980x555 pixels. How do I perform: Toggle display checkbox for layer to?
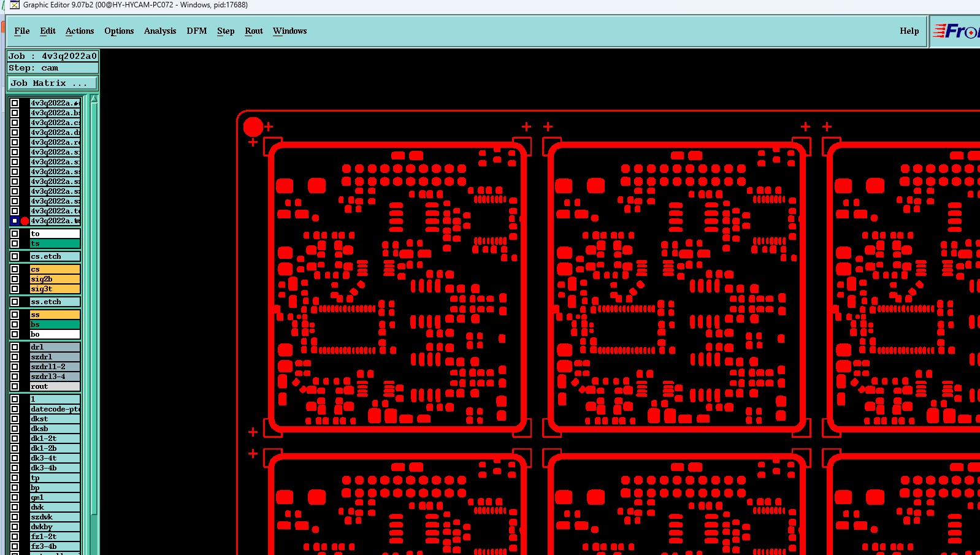point(15,234)
